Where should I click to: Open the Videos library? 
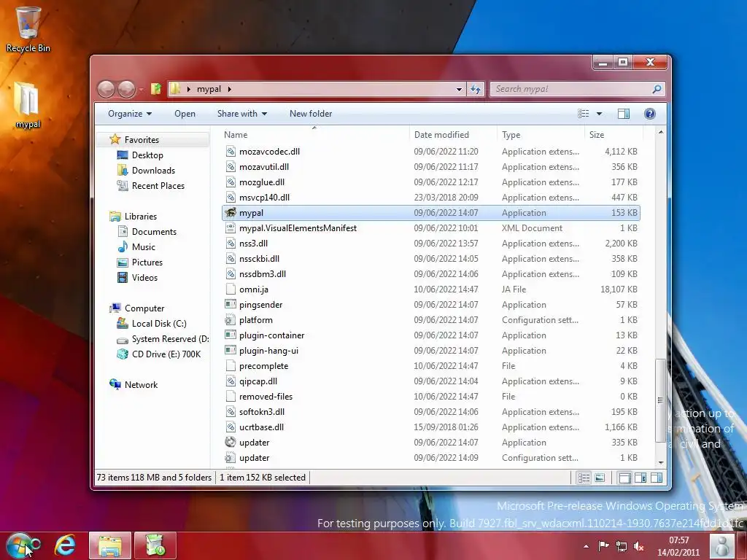144,278
